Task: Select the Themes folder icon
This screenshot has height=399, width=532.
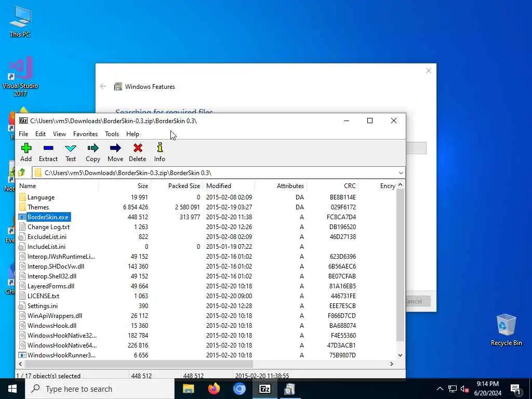Action: 23,207
